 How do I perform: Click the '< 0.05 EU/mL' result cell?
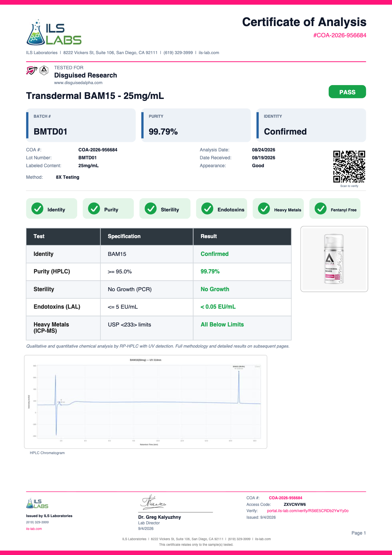tap(242, 307)
